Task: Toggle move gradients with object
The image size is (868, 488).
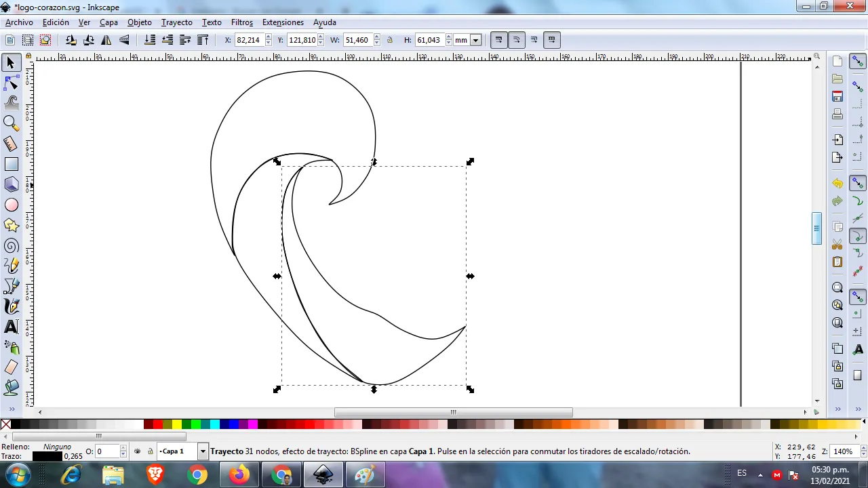Action: 534,40
